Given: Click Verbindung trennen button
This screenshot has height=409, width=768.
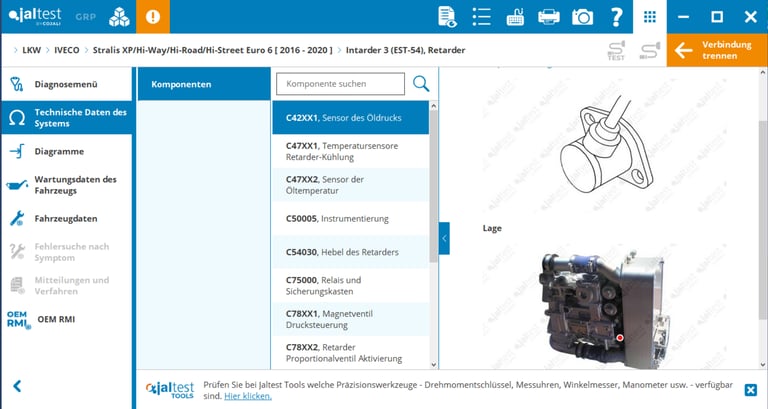Looking at the screenshot, I should [717, 50].
